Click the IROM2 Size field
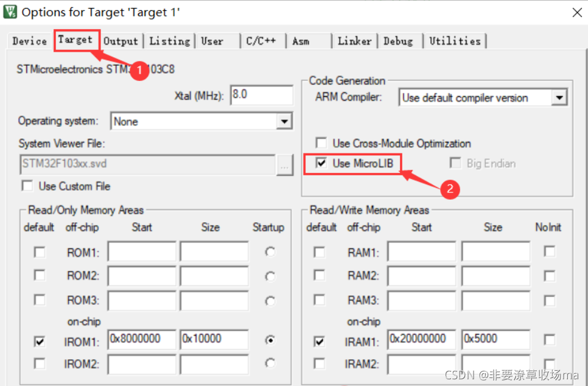 tap(214, 364)
